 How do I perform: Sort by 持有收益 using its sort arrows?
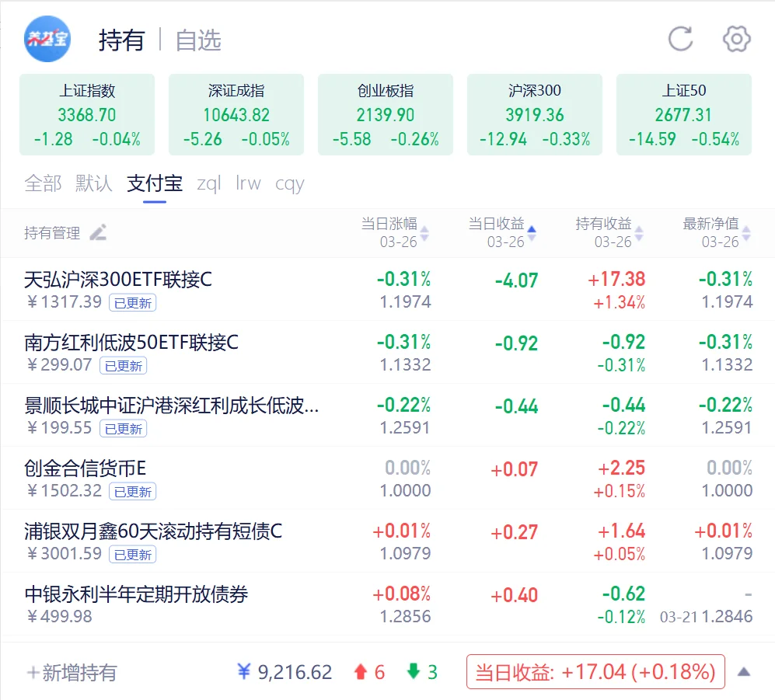click(x=639, y=233)
